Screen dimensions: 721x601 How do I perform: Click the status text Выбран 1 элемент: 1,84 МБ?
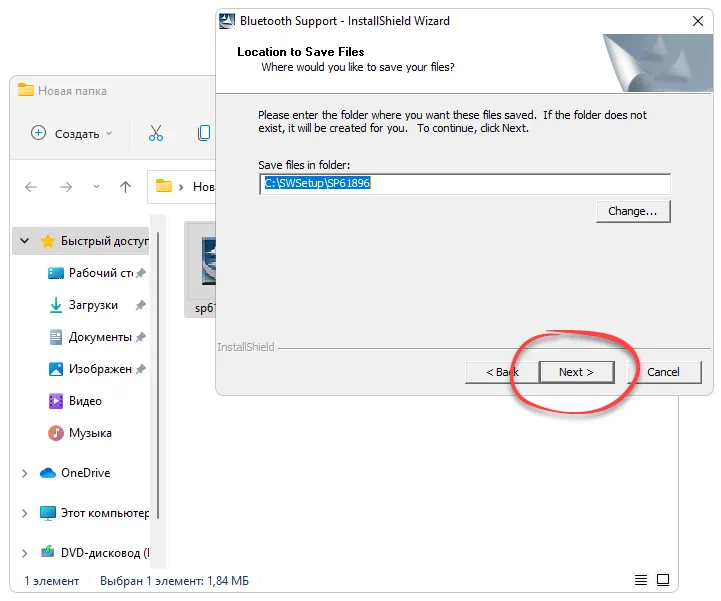pyautogui.click(x=174, y=581)
